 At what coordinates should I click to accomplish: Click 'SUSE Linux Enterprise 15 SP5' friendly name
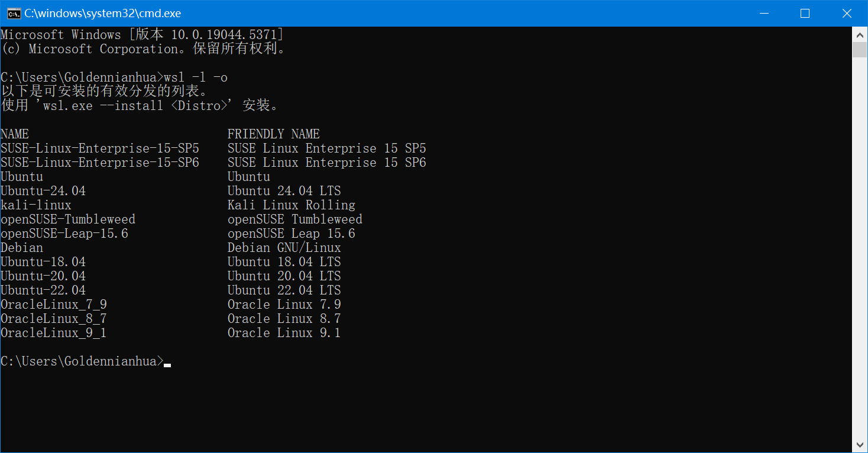point(327,148)
